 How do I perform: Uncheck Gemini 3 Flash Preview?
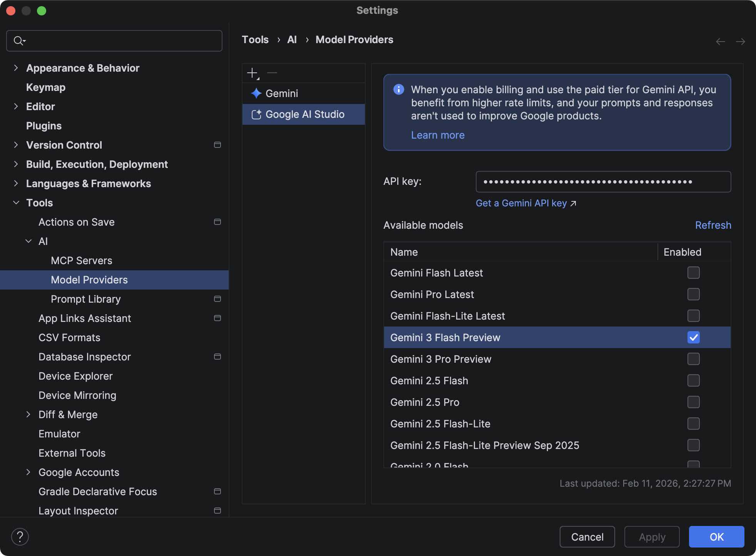click(693, 337)
